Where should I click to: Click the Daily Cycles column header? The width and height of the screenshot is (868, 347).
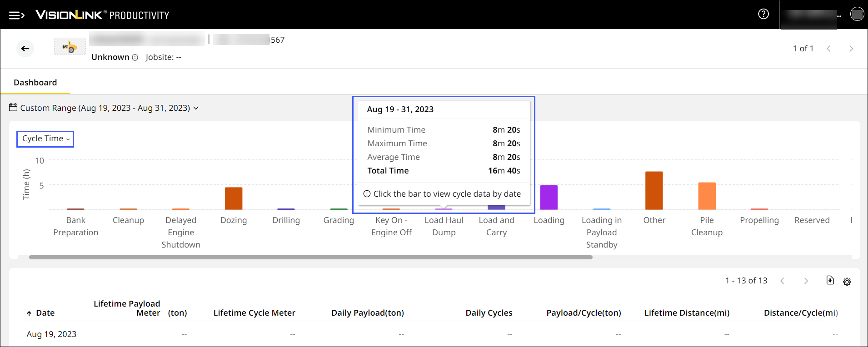pos(489,313)
